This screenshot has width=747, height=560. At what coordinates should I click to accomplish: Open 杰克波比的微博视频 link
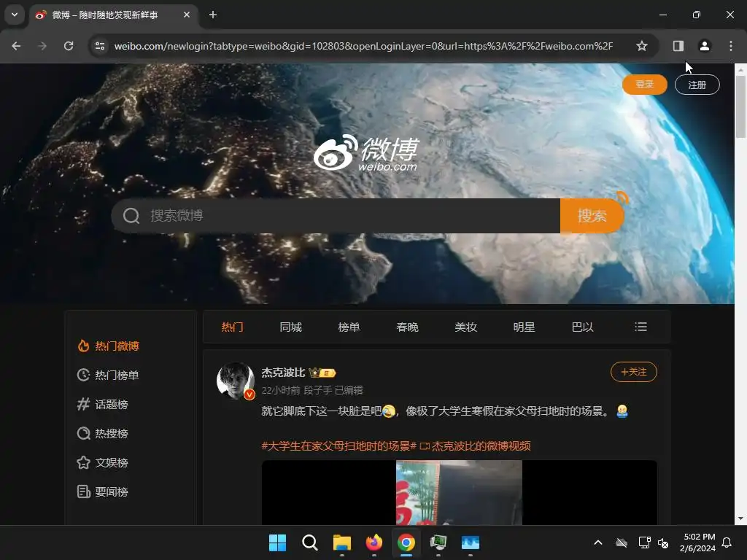[476, 446]
